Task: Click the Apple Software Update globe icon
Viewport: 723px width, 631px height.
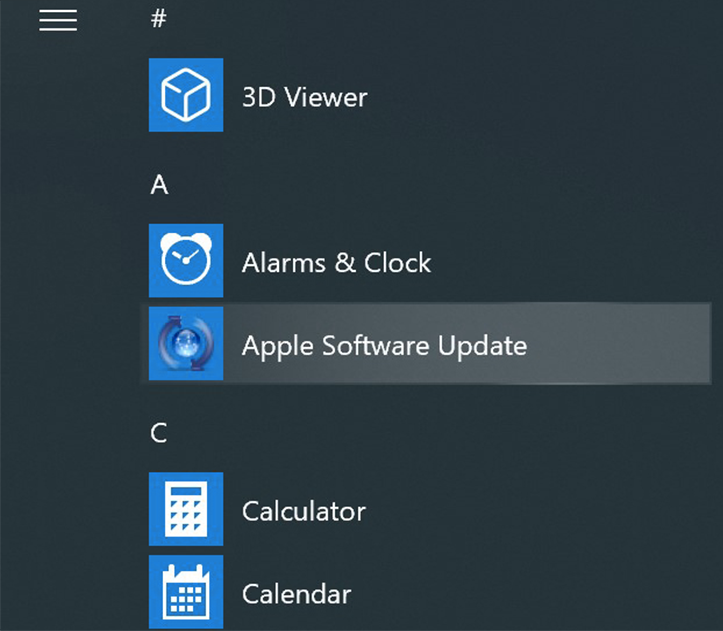Action: (186, 343)
